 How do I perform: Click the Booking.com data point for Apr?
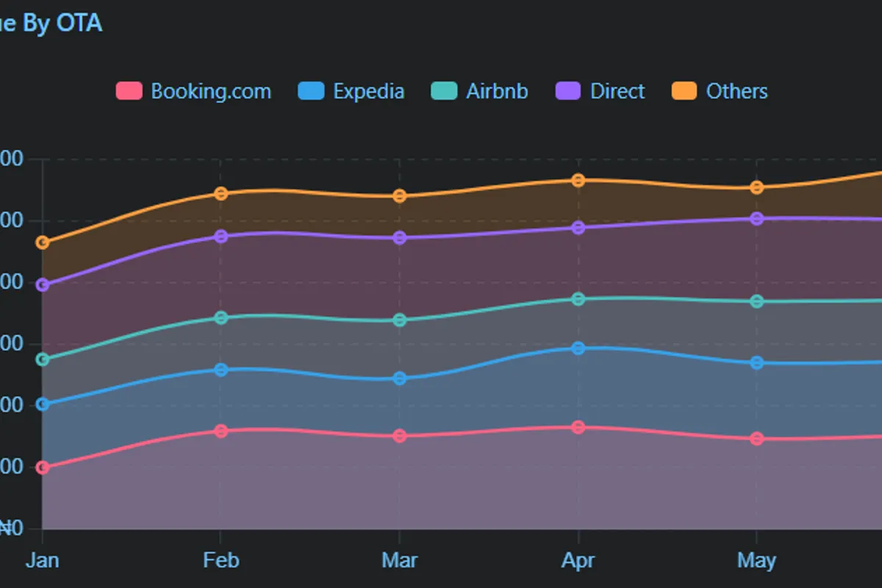578,427
